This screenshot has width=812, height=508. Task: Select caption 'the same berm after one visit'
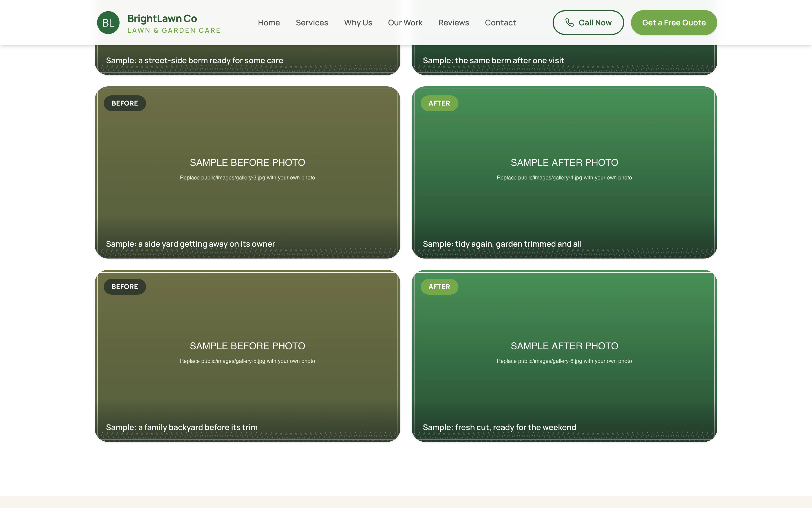(x=494, y=60)
